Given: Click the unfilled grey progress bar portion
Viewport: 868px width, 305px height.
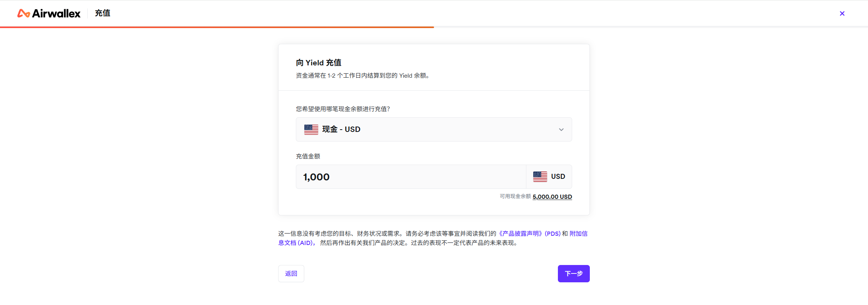Looking at the screenshot, I should pyautogui.click(x=651, y=27).
